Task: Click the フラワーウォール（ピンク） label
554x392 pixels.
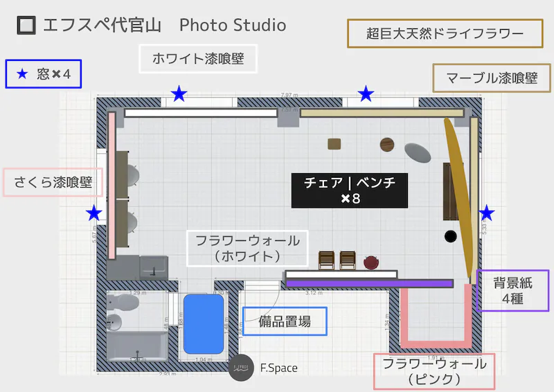Action: [434, 371]
